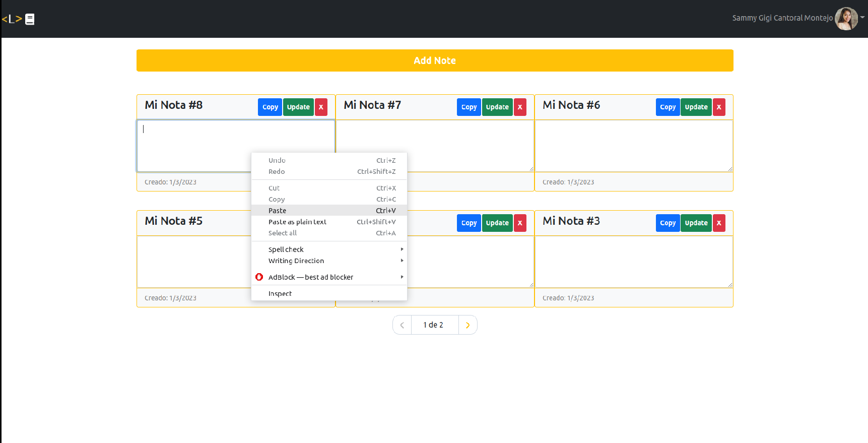Click the Mi Nota #5 title
868x443 pixels.
click(x=174, y=221)
